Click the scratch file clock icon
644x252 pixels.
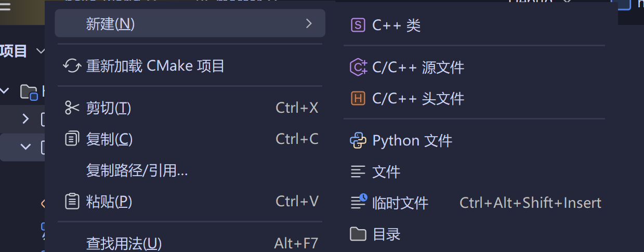[359, 202]
